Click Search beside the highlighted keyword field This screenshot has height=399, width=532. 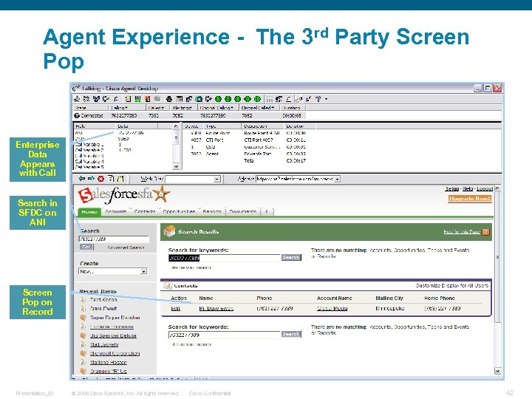pyautogui.click(x=291, y=258)
